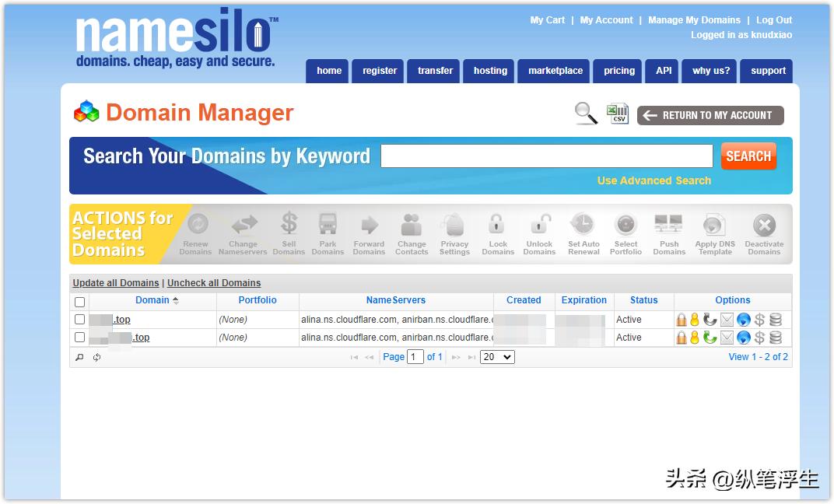Select the Lock Domains padlock icon

coord(497,224)
